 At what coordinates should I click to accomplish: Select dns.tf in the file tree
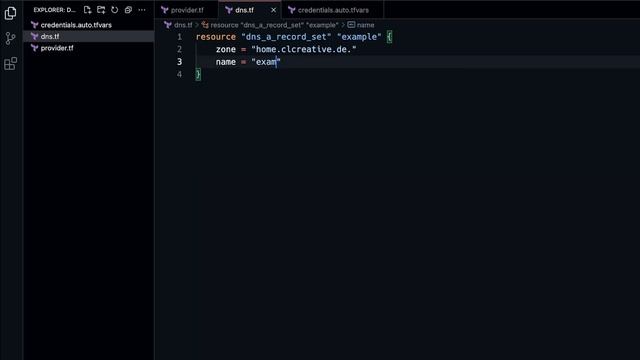click(x=89, y=36)
